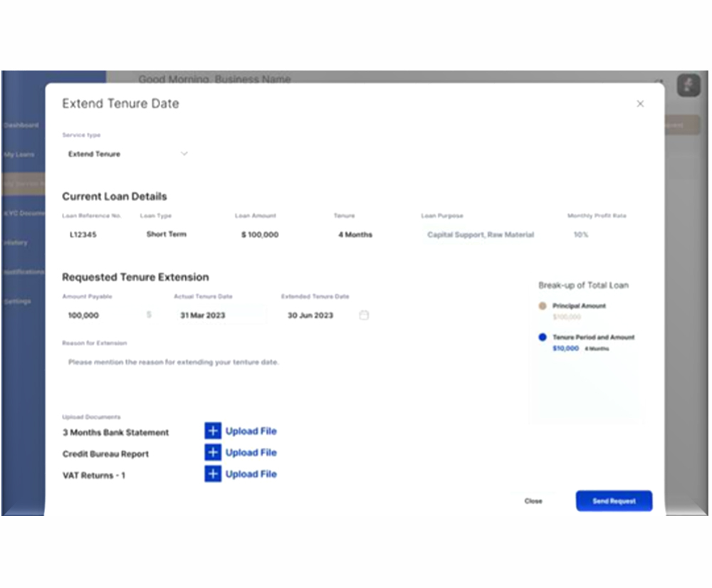The image size is (712, 588).
Task: Click the plus icon for 3 Months Bank Statement
Action: [x=213, y=431]
